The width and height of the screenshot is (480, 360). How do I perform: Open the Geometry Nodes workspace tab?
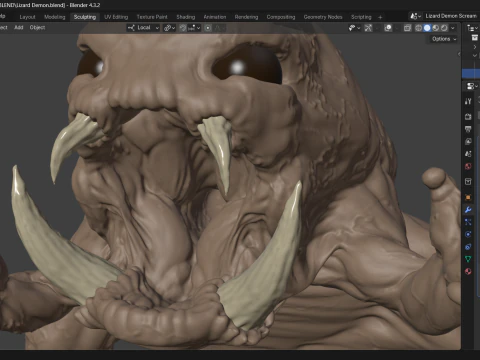point(323,17)
